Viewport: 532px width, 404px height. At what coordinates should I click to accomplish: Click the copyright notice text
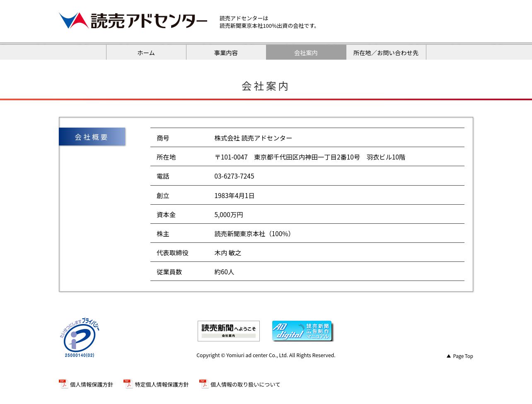(266, 355)
